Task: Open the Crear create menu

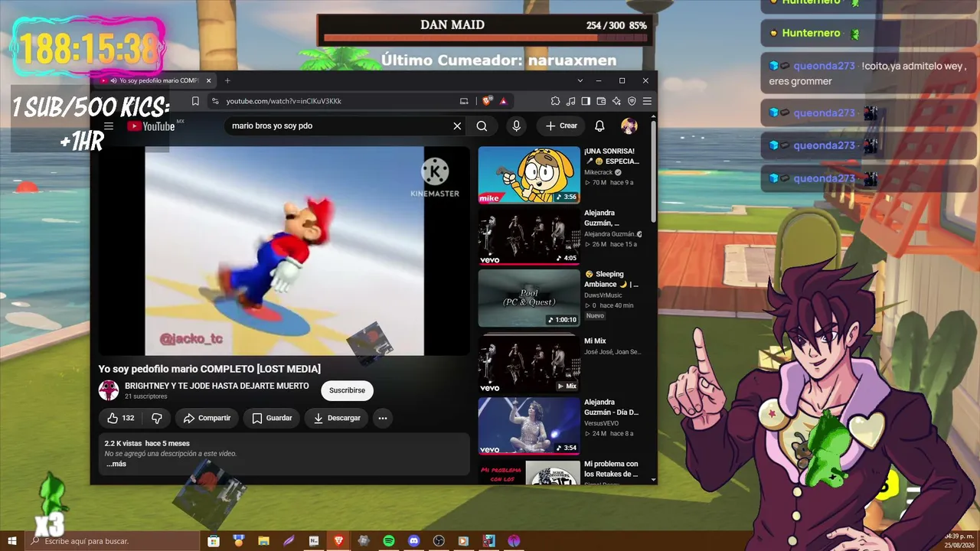Action: pyautogui.click(x=561, y=126)
